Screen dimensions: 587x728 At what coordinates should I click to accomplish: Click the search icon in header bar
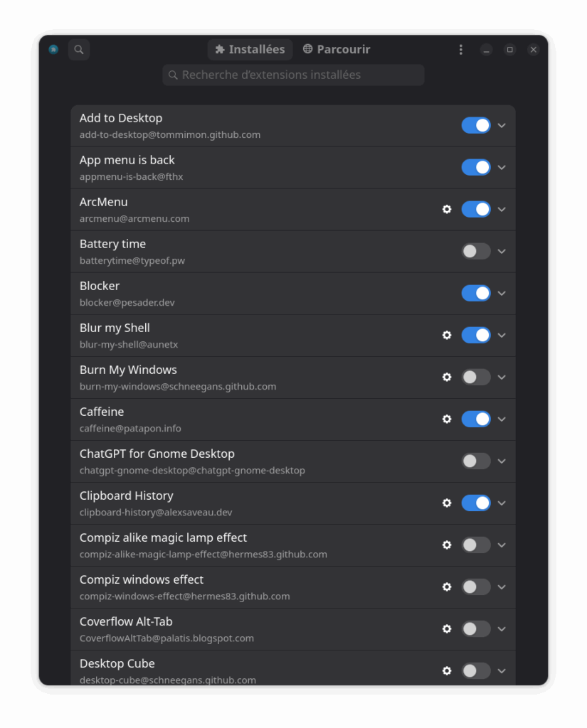79,50
